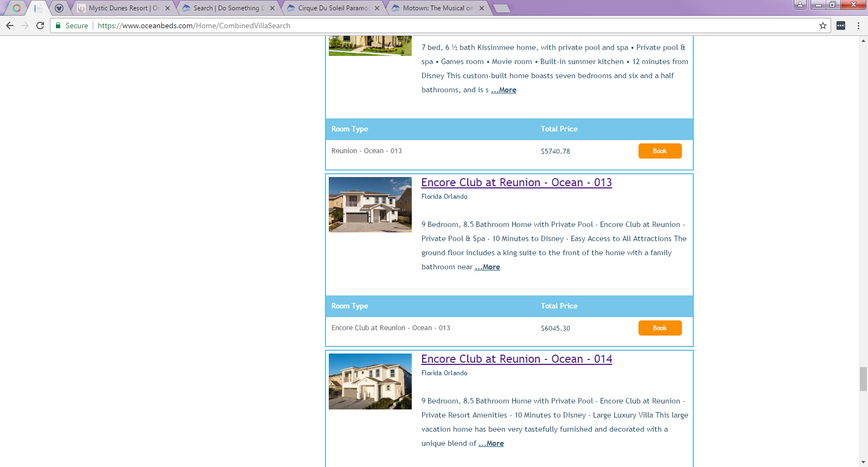Image resolution: width=868 pixels, height=467 pixels.
Task: Expand ...More on the Ocean - 014 description
Action: (x=491, y=444)
